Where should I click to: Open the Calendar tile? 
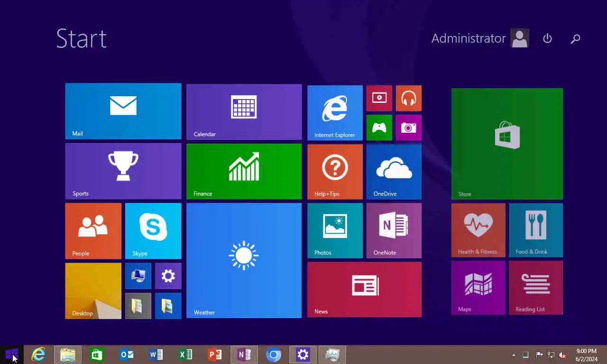[244, 112]
